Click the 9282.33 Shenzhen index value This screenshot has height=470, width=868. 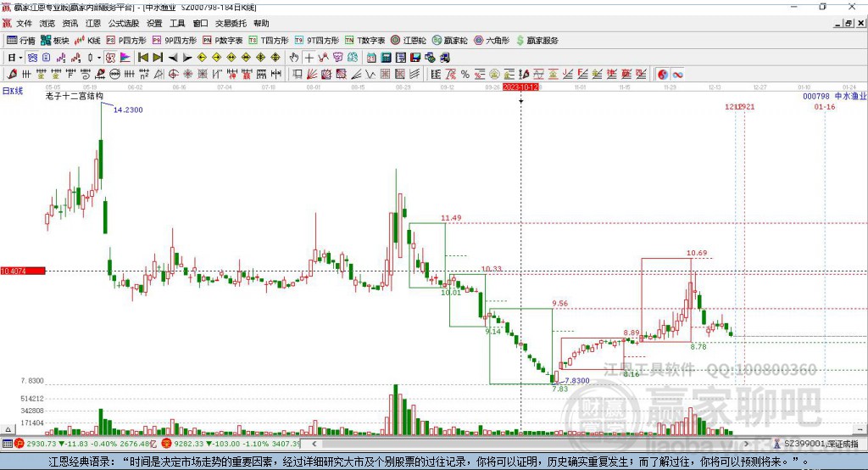click(x=189, y=444)
